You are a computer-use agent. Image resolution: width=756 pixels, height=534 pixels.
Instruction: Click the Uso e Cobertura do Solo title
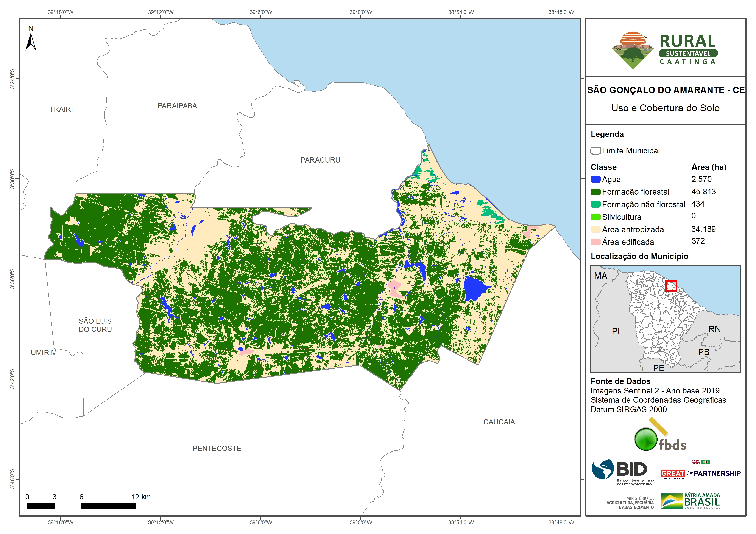click(x=665, y=108)
